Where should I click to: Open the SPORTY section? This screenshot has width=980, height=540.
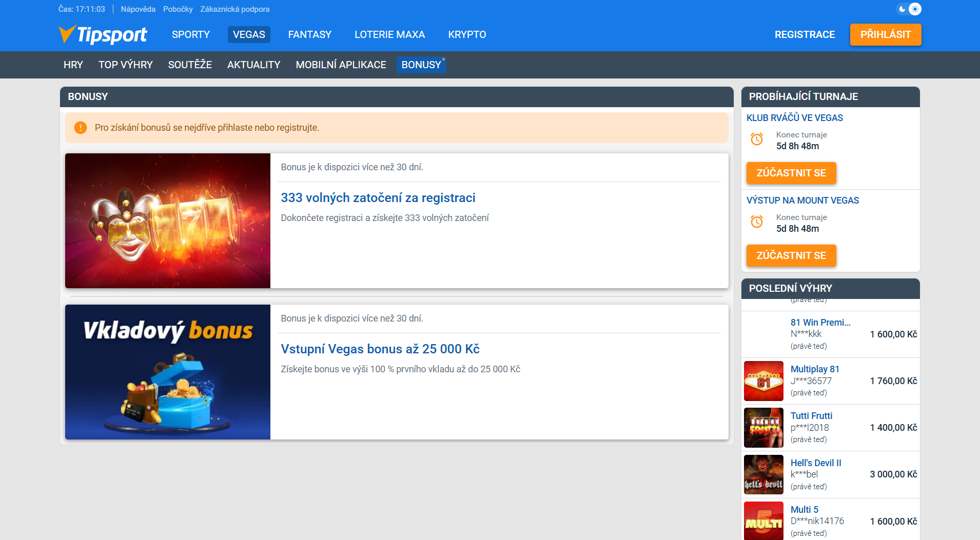point(191,34)
